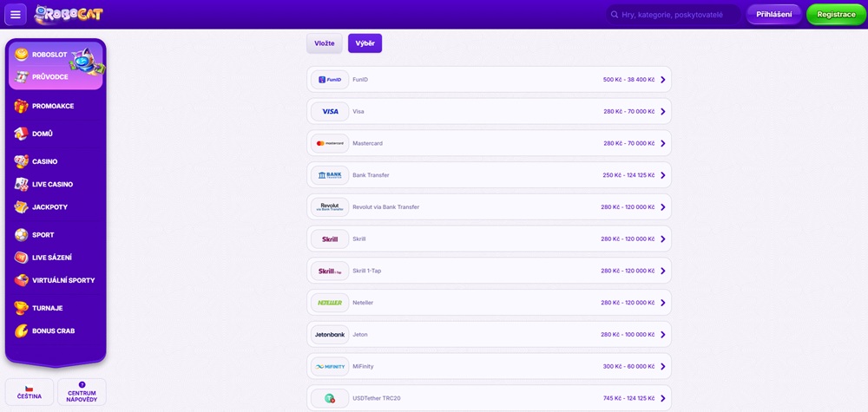The height and width of the screenshot is (412, 868).
Task: Expand the Bank Transfer row chevron
Action: coord(662,175)
